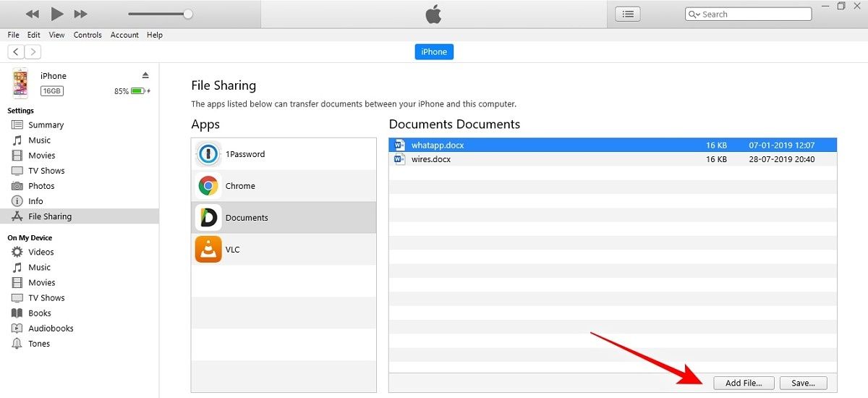Image resolution: width=868 pixels, height=398 pixels.
Task: Open the list view icon button
Action: (627, 14)
